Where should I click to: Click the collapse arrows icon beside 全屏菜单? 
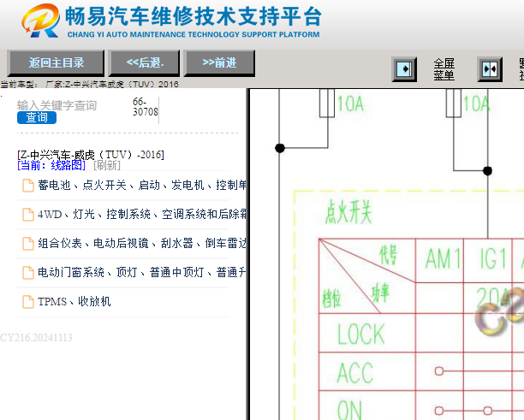tap(490, 69)
